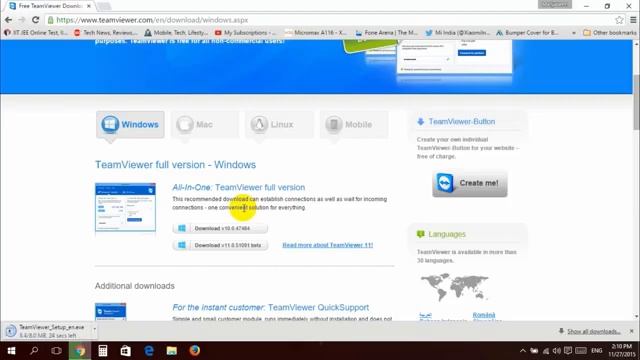Click the All-In-One TeamViewer full version heading
The width and height of the screenshot is (640, 360).
click(238, 187)
